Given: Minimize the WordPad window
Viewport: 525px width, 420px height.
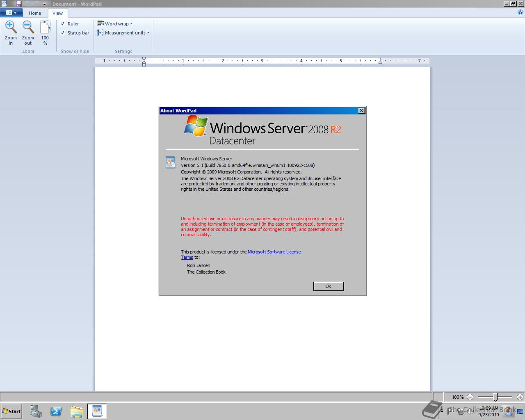Looking at the screenshot, I should click(507, 4).
